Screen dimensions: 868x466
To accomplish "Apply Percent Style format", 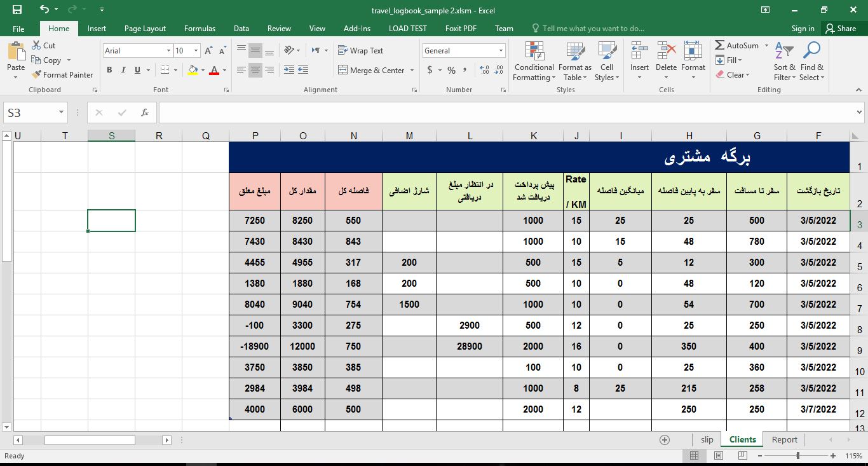I will pyautogui.click(x=451, y=70).
